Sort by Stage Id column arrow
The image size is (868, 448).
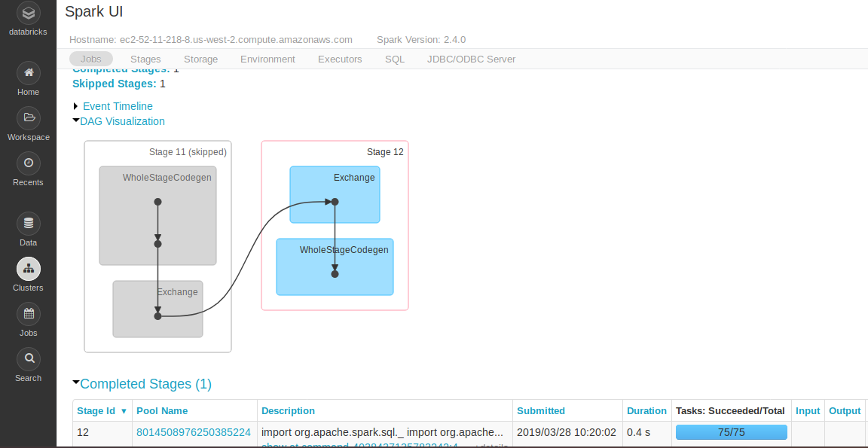point(124,411)
